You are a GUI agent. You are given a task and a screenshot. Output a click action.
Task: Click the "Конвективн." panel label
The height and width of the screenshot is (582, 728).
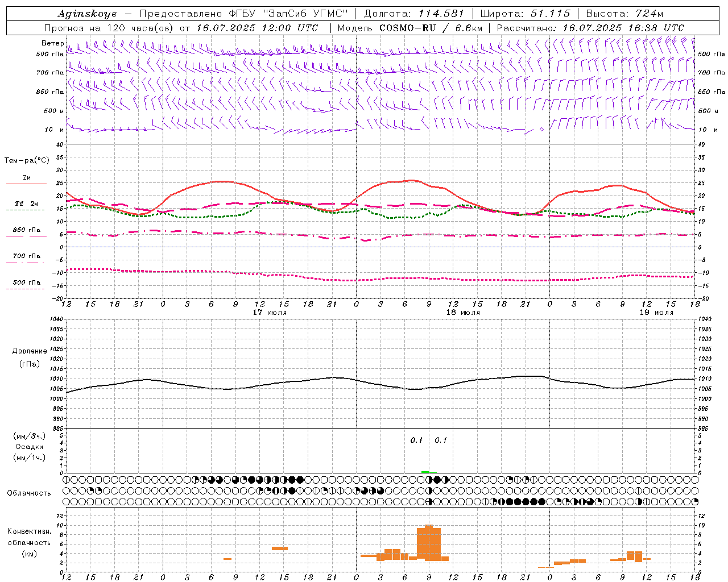[30, 531]
